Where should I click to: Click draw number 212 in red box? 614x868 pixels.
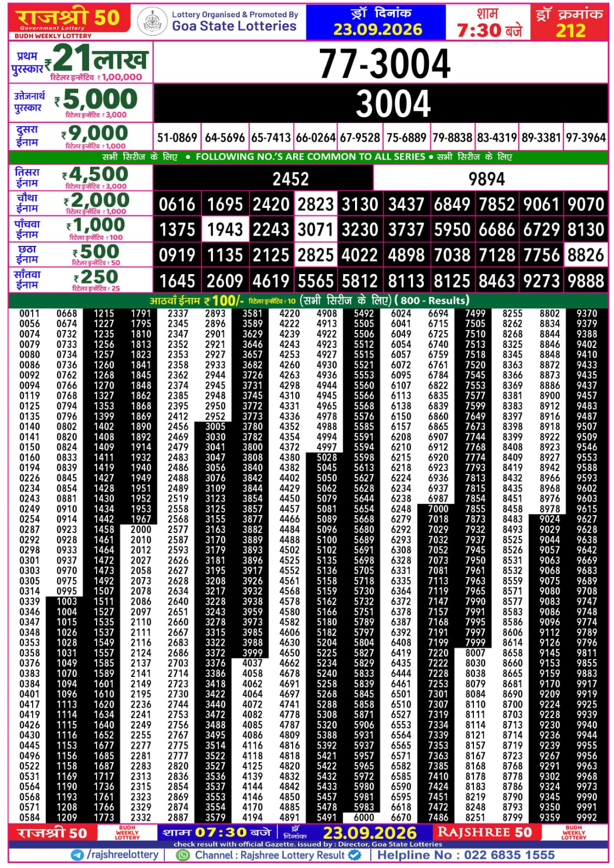[x=571, y=30]
